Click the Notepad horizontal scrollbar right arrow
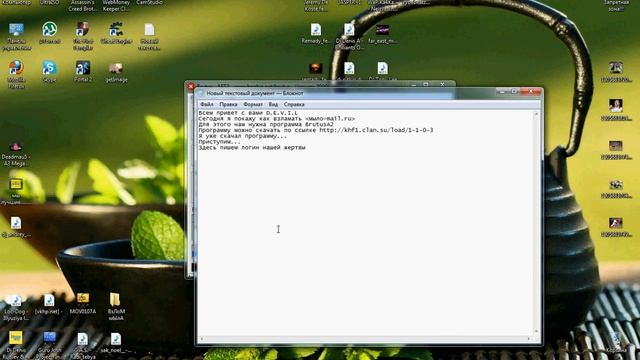Image resolution: width=640 pixels, height=360 pixels. (529, 339)
